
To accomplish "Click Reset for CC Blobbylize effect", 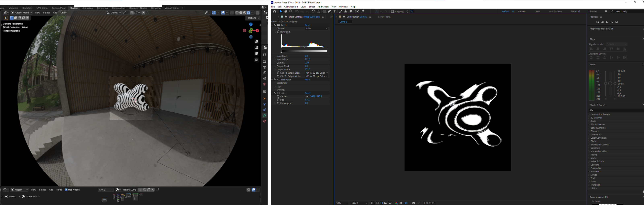I will [x=308, y=80].
